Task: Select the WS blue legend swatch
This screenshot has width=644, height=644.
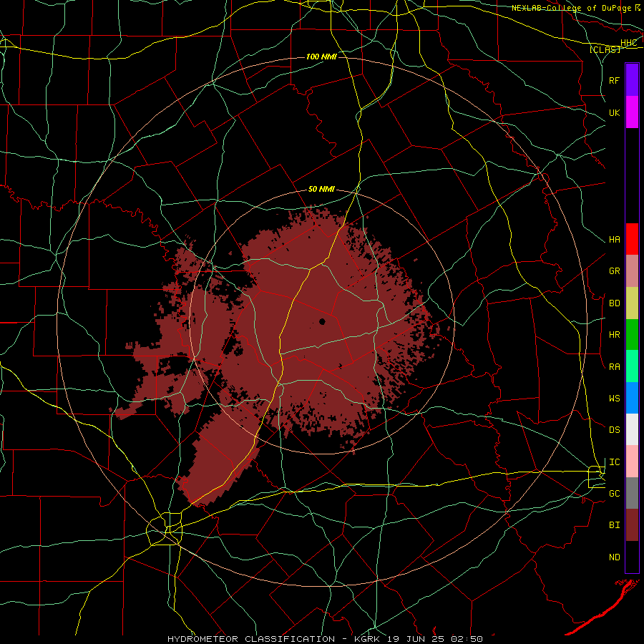Action: pyautogui.click(x=632, y=398)
